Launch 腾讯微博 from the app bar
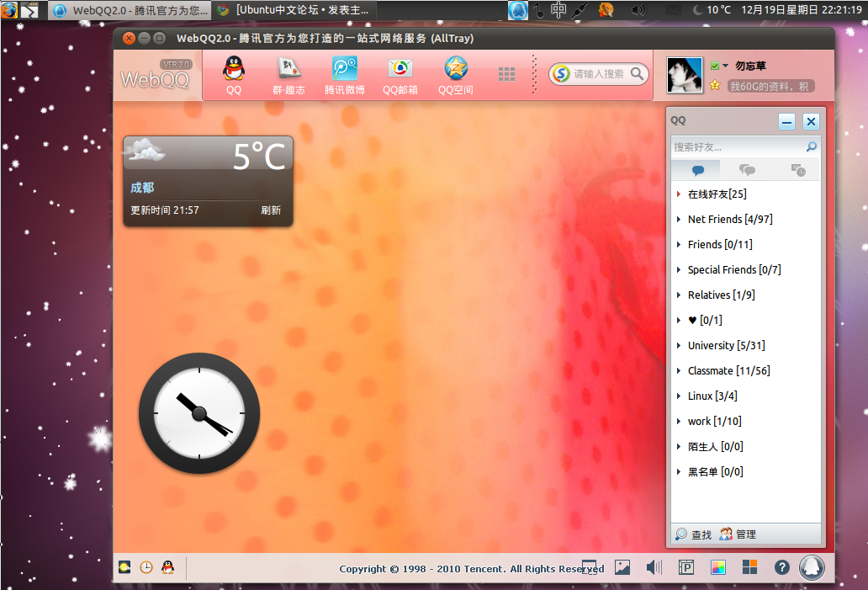This screenshot has height=590, width=868. click(x=344, y=76)
